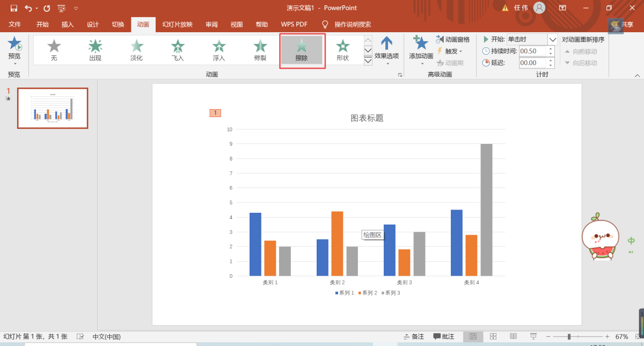Click the save icon in title bar
The image size is (644, 346).
click(x=13, y=8)
